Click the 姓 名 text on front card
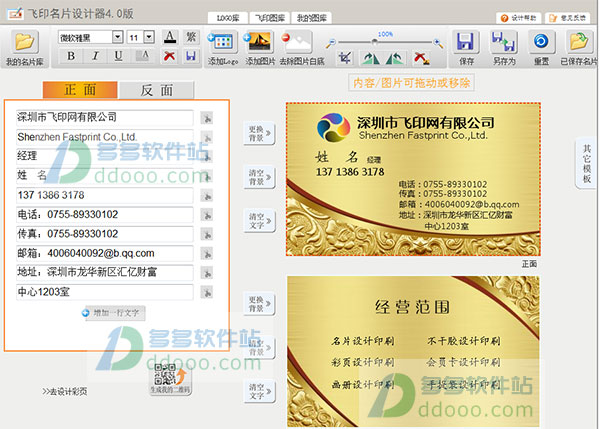Viewport: 600px width, 429px height. [337, 157]
